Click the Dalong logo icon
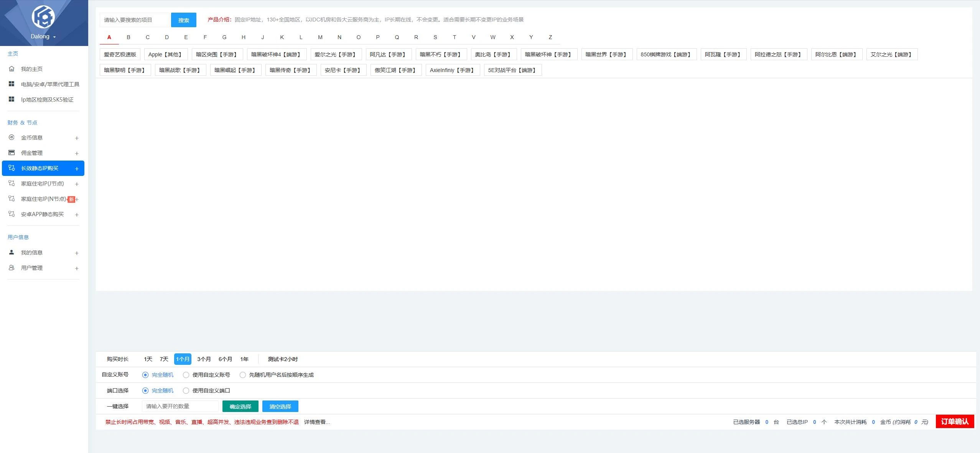 pyautogui.click(x=43, y=17)
